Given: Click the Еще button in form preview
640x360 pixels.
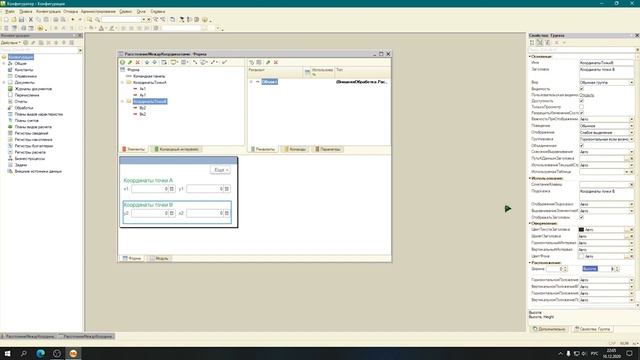Looking at the screenshot, I should pyautogui.click(x=221, y=170).
